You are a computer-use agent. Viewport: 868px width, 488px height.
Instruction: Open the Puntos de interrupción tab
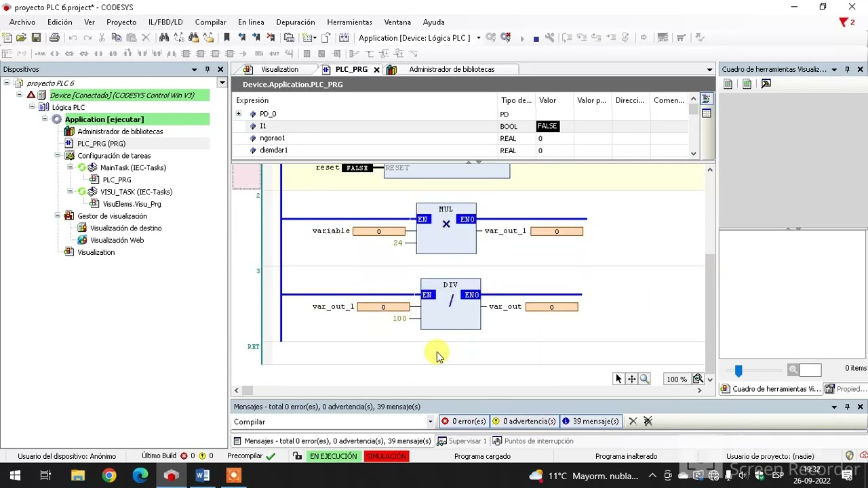click(x=533, y=441)
